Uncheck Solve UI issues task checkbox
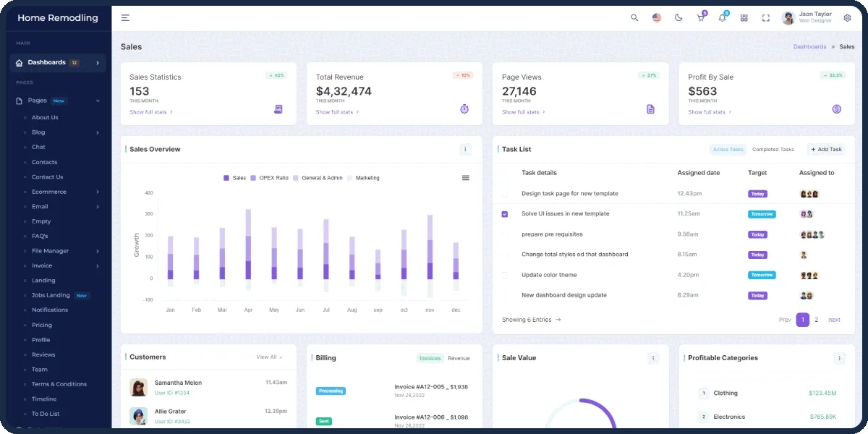Image resolution: width=868 pixels, height=434 pixels. [x=505, y=214]
